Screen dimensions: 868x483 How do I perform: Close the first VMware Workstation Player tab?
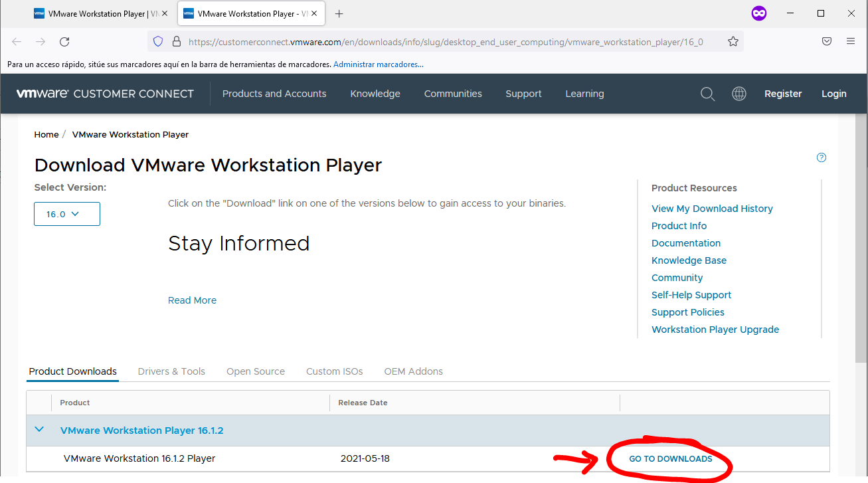pos(165,13)
